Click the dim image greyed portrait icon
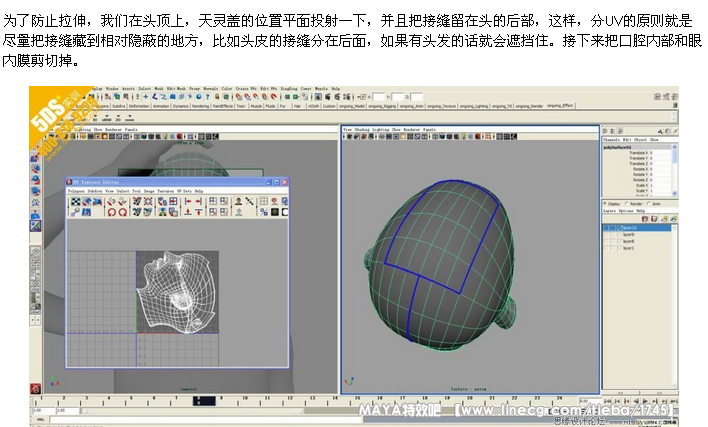This screenshot has width=708, height=427. (x=239, y=212)
